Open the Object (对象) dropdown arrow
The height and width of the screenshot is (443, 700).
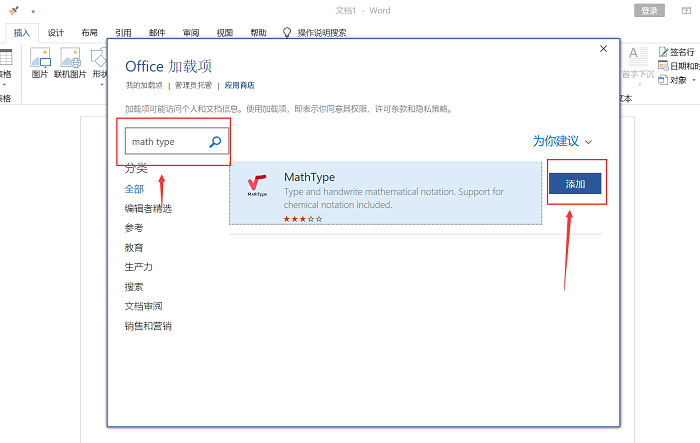(693, 80)
